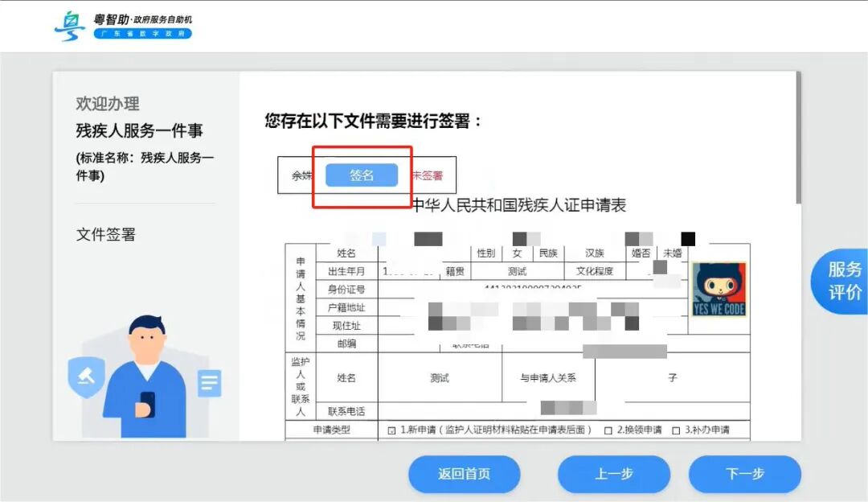The width and height of the screenshot is (868, 502).
Task: Click the 户籍地址 label cell
Action: 346,307
